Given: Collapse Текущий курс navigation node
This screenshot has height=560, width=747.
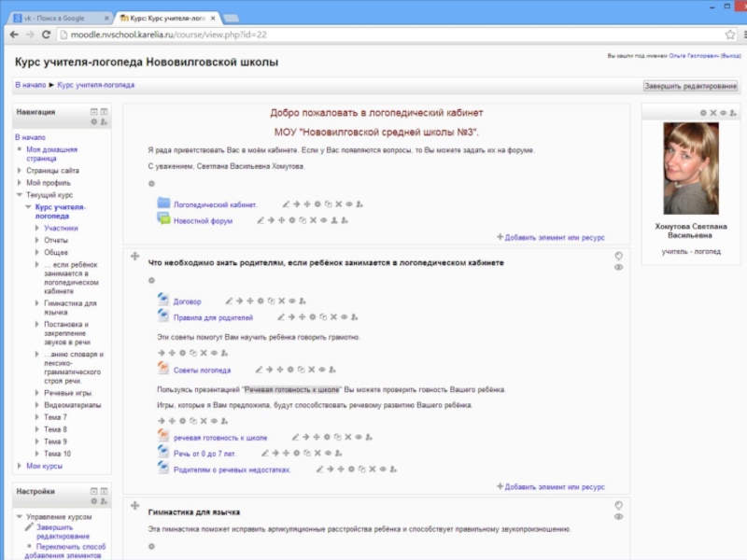Looking at the screenshot, I should pos(19,195).
